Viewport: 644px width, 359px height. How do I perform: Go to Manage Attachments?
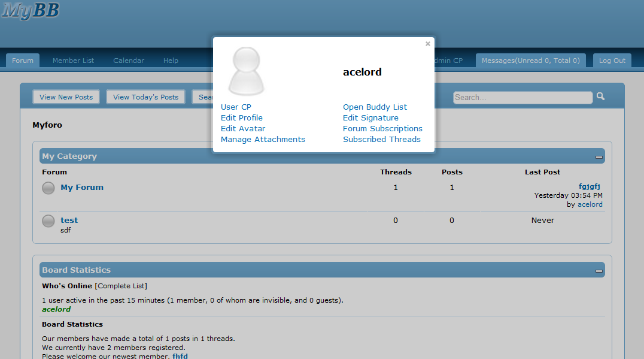point(263,140)
